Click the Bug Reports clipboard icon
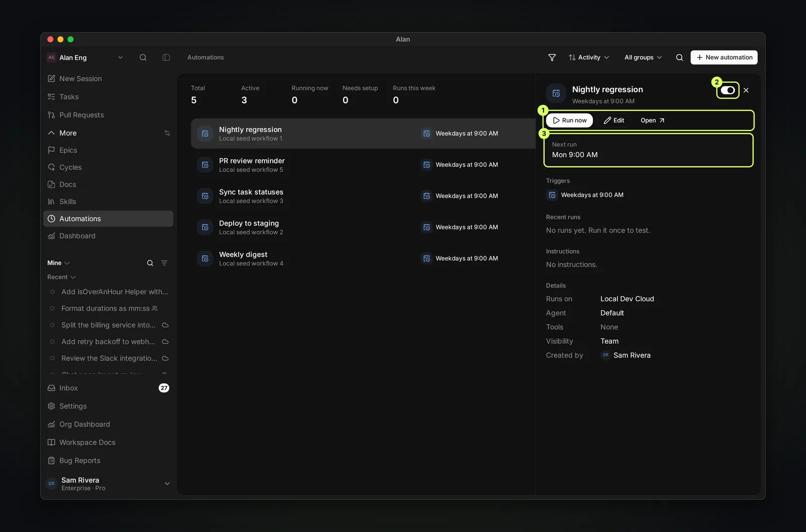This screenshot has height=532, width=806. click(x=51, y=460)
